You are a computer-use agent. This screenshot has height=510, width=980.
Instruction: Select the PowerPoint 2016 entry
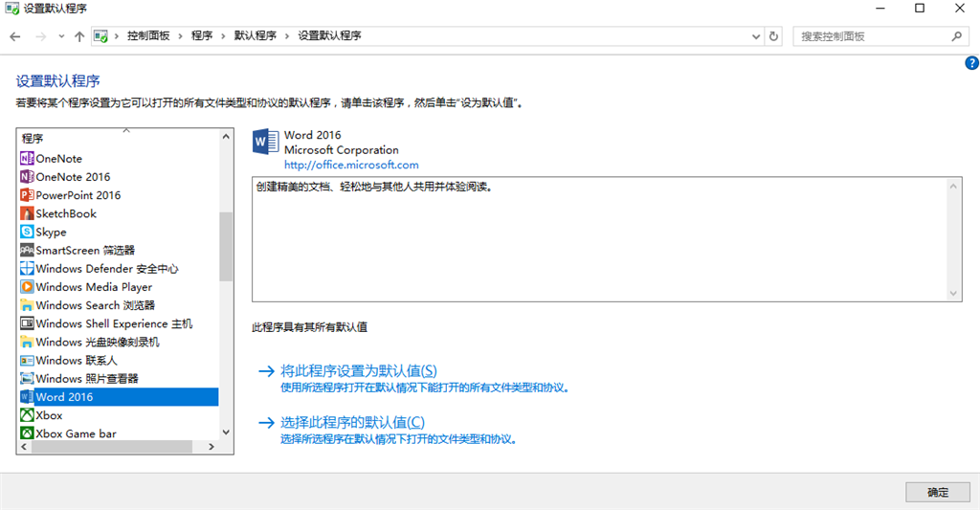78,195
